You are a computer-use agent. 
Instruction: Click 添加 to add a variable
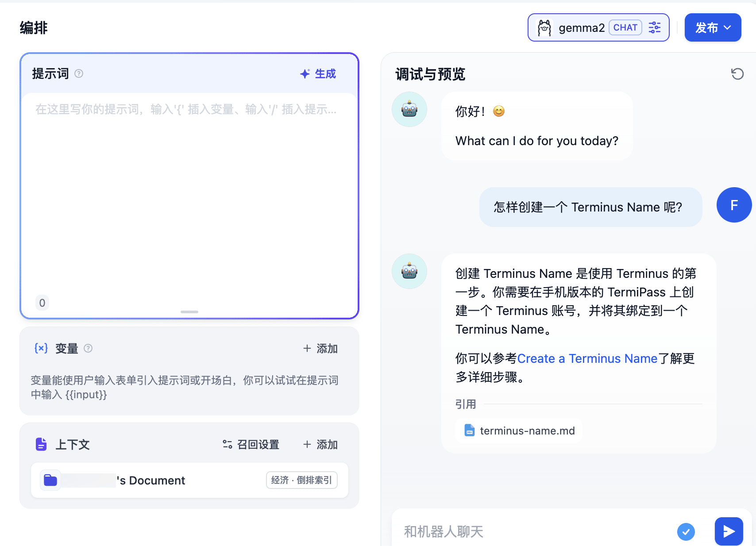(320, 349)
